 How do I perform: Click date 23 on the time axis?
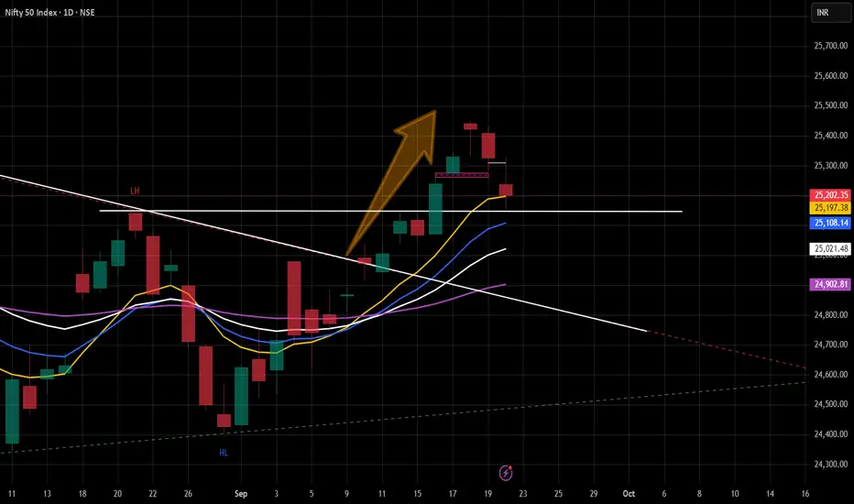(523, 494)
